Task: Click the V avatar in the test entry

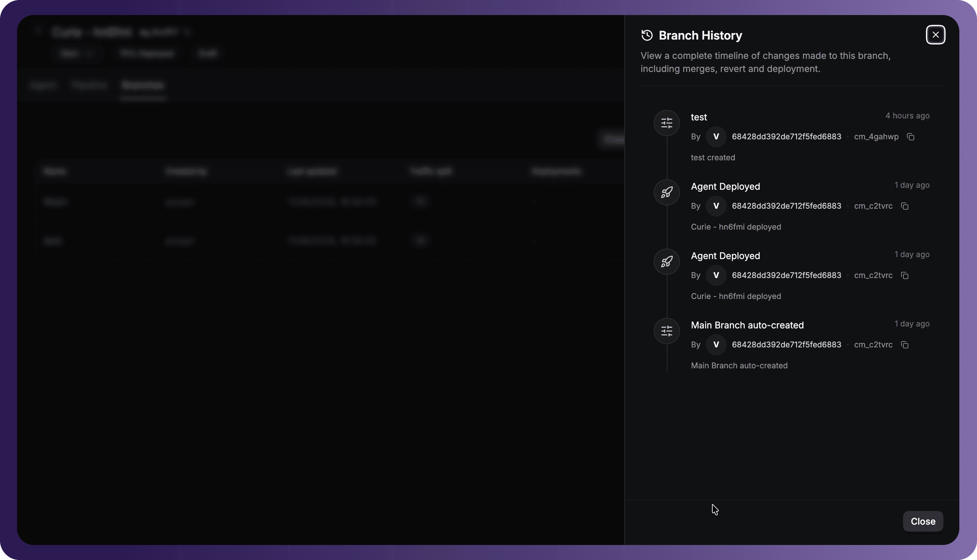Action: point(716,137)
